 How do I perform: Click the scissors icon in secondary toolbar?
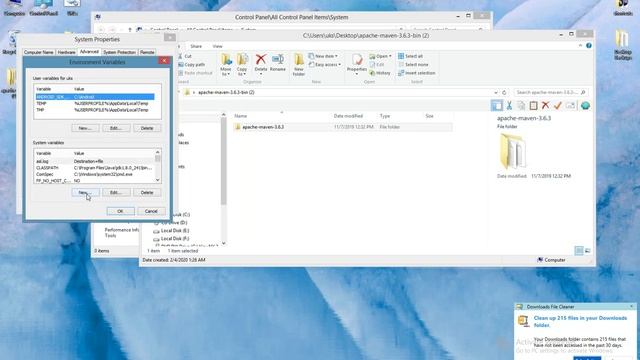point(509,105)
